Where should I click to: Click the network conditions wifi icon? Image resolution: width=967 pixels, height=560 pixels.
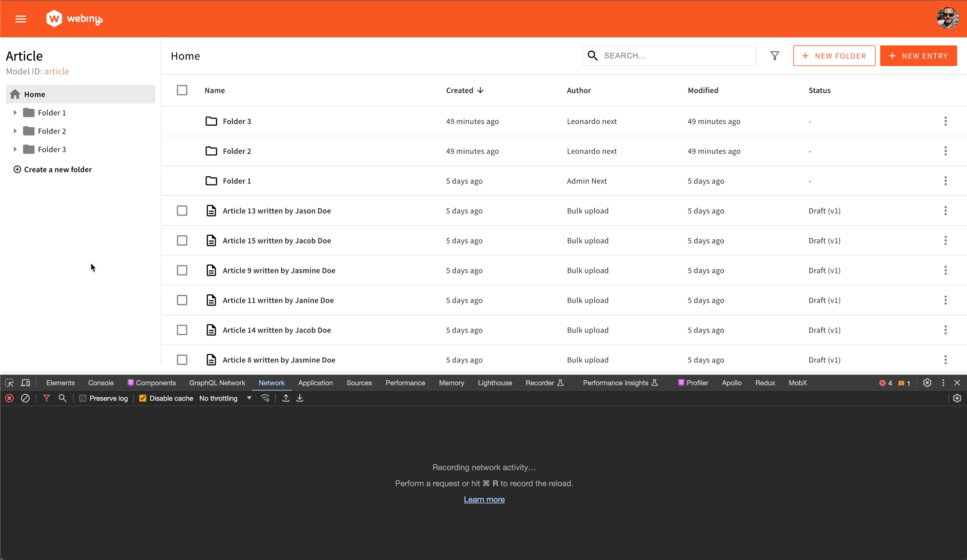click(x=265, y=398)
